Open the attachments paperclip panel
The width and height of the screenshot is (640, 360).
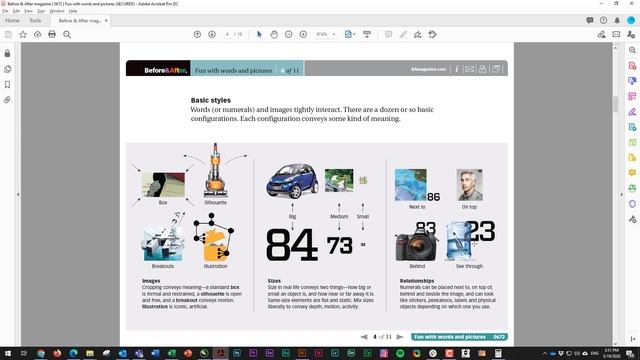(7, 100)
